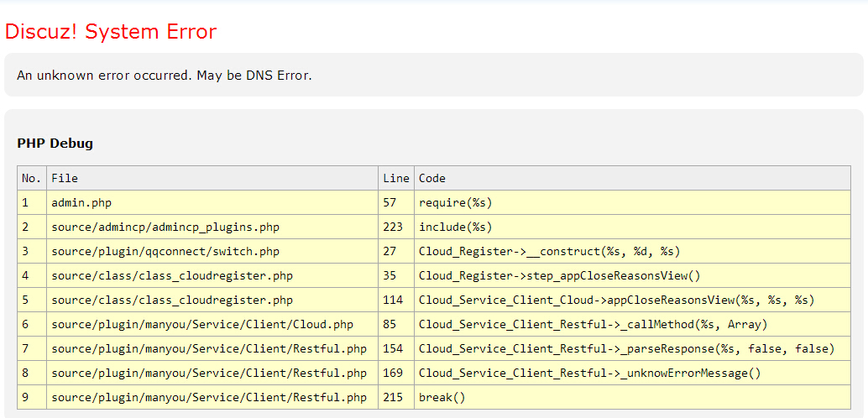The image size is (868, 418).
Task: Click the row number 5 cell
Action: pyautogui.click(x=32, y=300)
